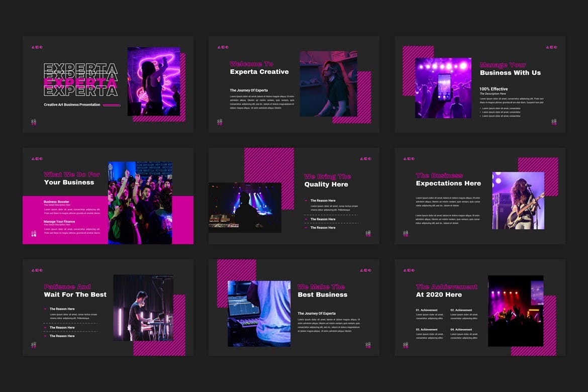588x392 pixels.
Task: Click the neon dancer photo on the title slide
Action: 154,82
